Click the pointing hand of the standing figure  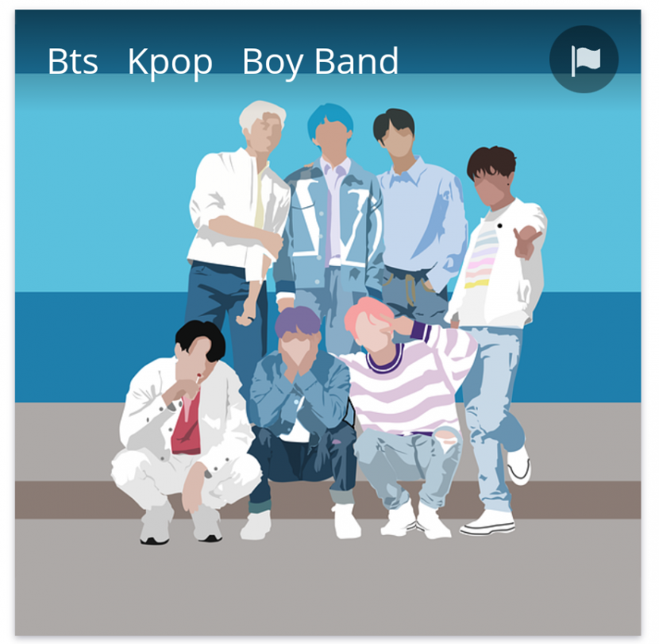pos(526,241)
